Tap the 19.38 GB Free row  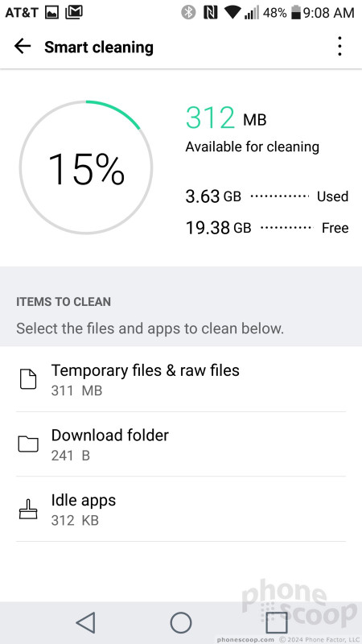point(267,228)
